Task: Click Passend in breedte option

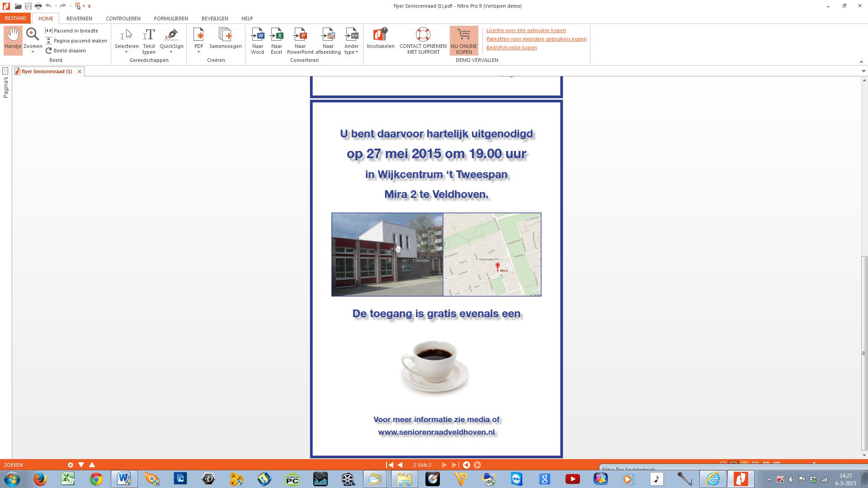Action: 75,31
